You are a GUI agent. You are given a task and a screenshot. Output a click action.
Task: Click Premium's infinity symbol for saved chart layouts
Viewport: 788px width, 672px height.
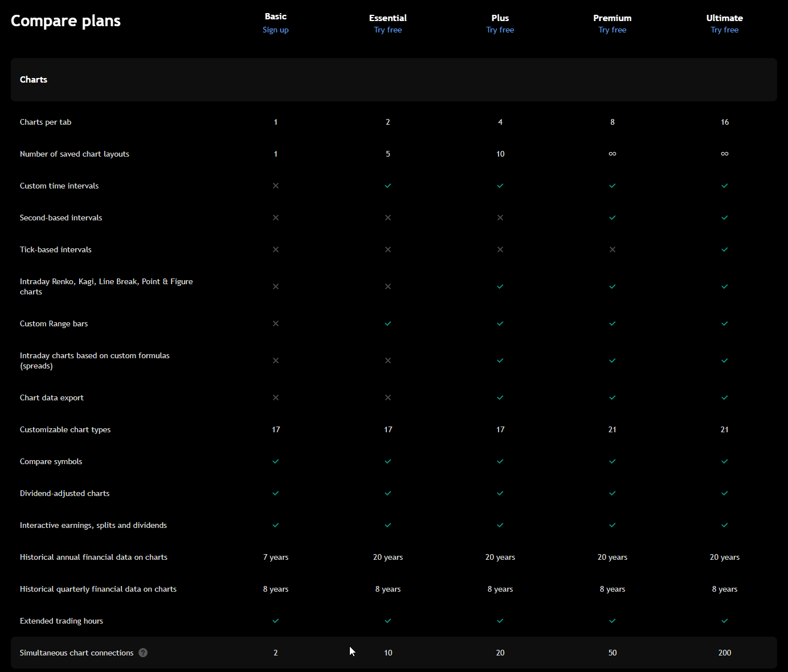(x=612, y=154)
